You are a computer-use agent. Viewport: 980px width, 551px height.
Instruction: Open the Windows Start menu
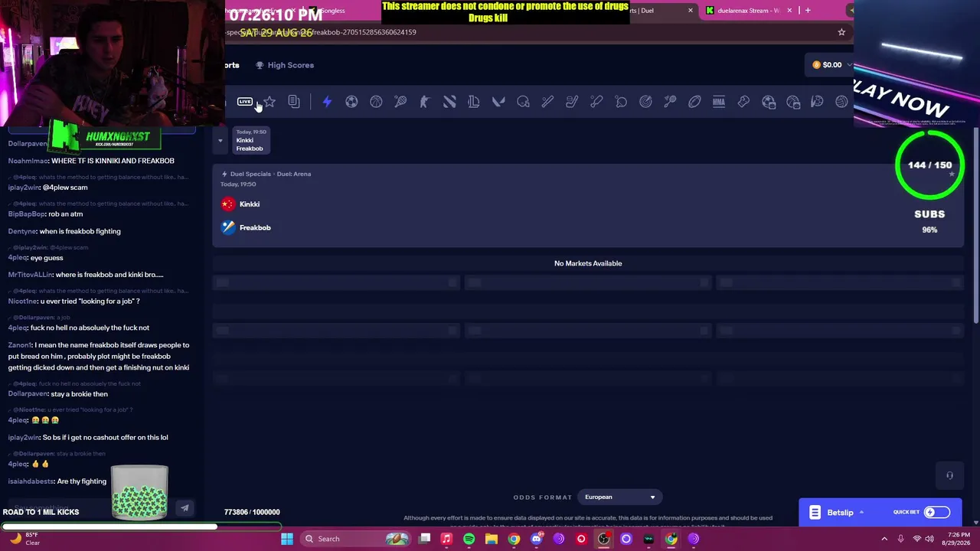[287, 539]
